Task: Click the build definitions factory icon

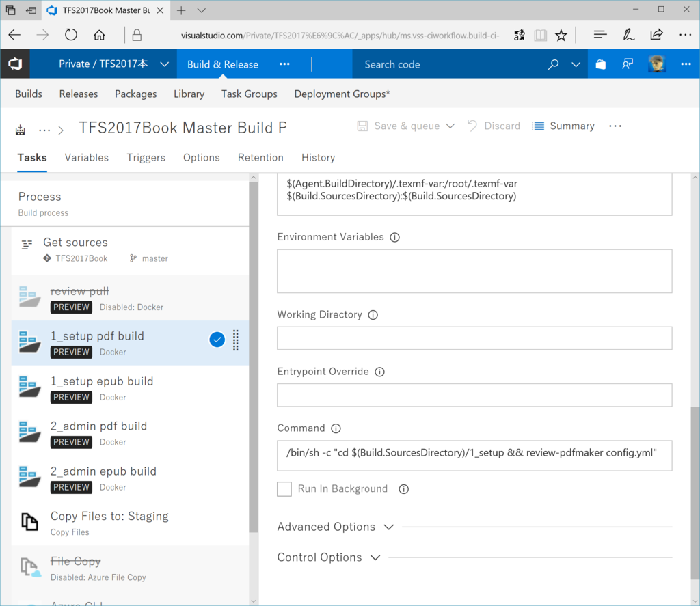Action: (x=20, y=130)
